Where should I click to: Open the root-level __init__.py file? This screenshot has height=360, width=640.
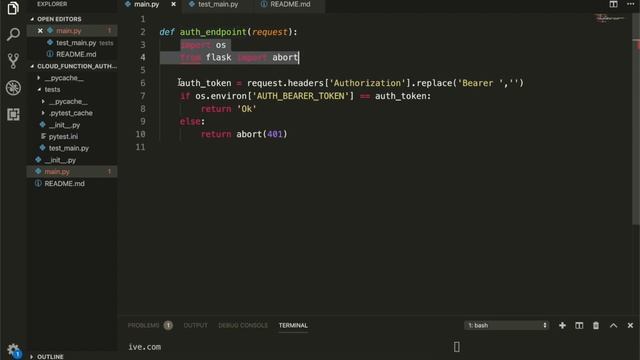60,160
